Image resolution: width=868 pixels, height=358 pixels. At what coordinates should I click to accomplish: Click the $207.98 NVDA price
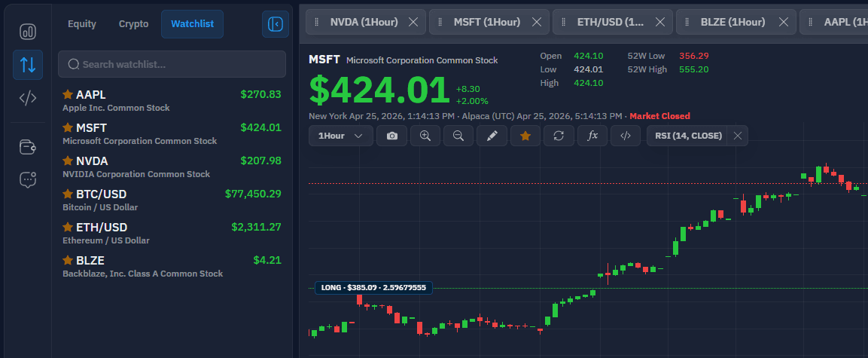pyautogui.click(x=260, y=161)
